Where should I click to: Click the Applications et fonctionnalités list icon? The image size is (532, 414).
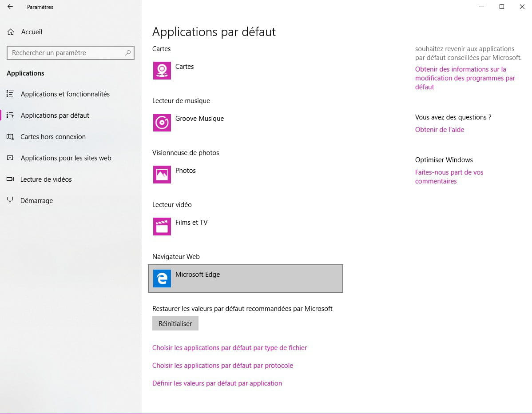pyautogui.click(x=10, y=94)
